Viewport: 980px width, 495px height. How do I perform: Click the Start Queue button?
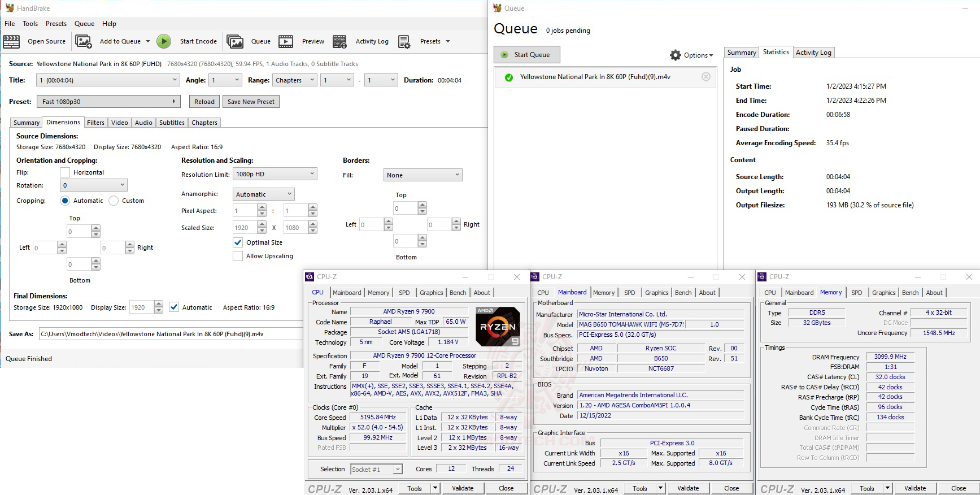527,55
